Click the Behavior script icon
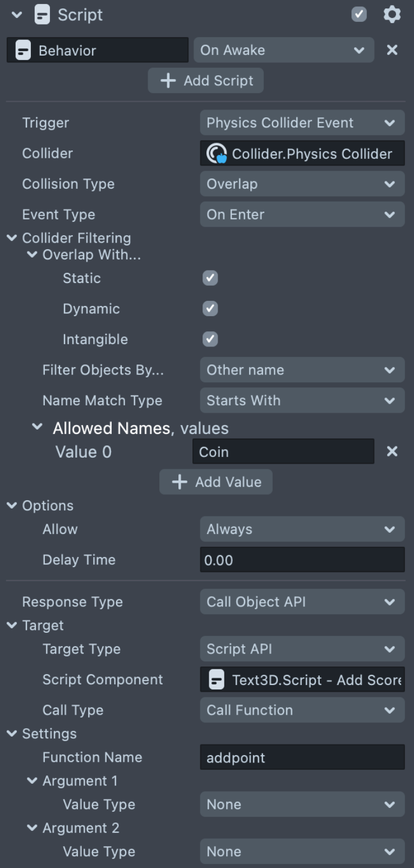Viewport: 414px width, 868px height. 23,51
